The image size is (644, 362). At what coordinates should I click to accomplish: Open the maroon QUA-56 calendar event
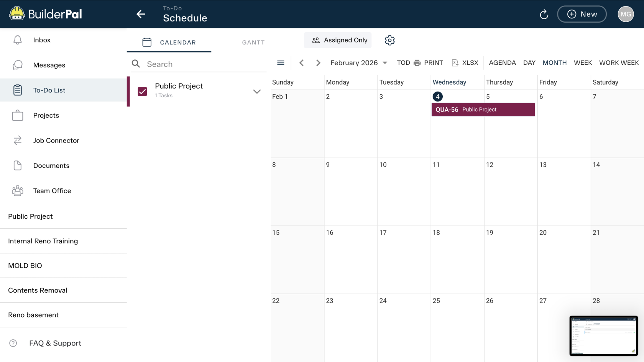click(x=483, y=110)
